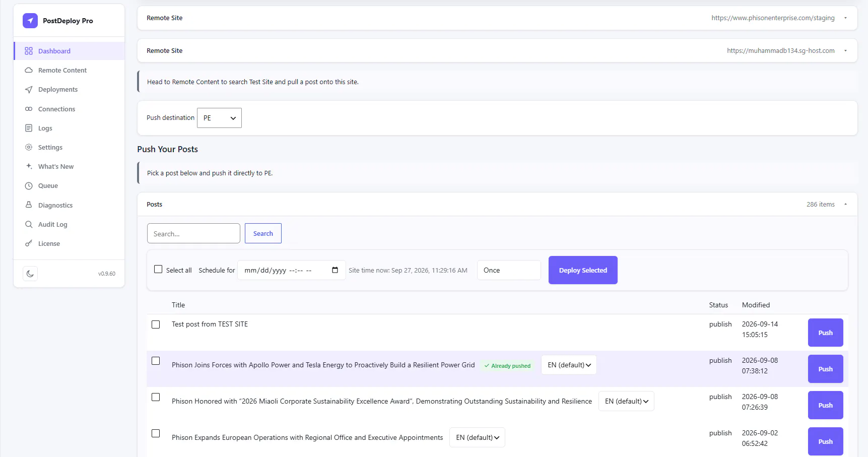The height and width of the screenshot is (457, 868).
Task: Click the Queue clock icon
Action: 29,186
